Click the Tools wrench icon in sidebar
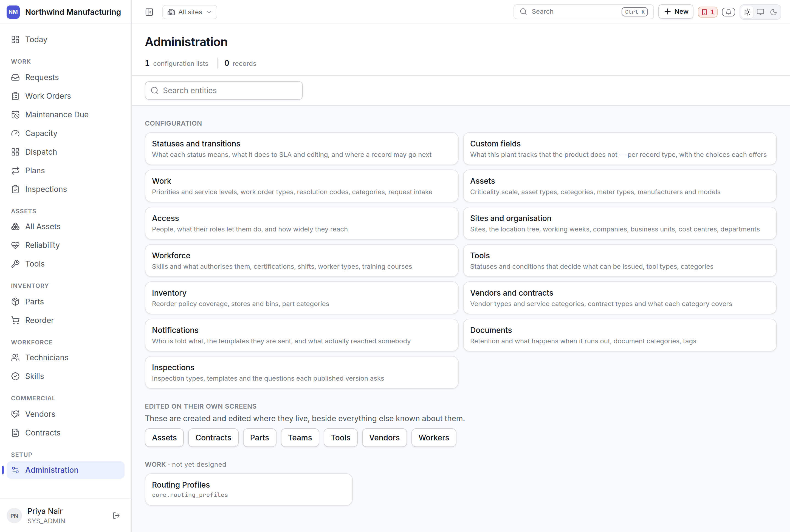 (15, 264)
